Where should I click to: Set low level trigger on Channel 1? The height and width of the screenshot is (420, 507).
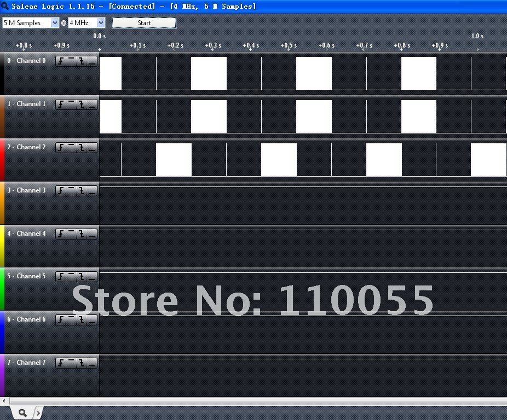pos(92,104)
